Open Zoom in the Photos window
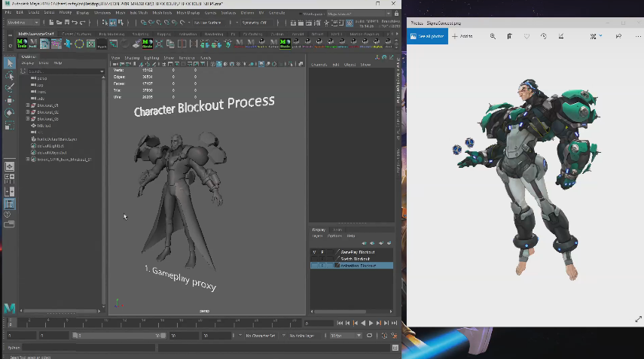The width and height of the screenshot is (644, 359). tap(493, 36)
